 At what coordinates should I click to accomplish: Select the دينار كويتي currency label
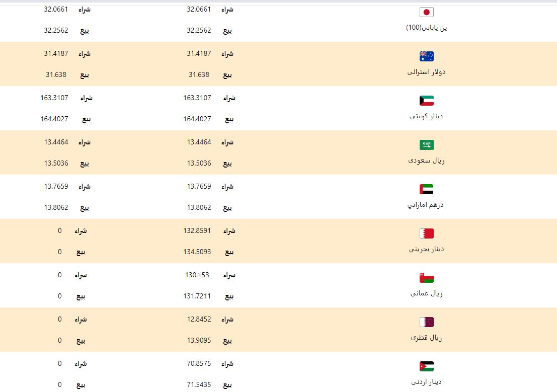click(x=426, y=116)
